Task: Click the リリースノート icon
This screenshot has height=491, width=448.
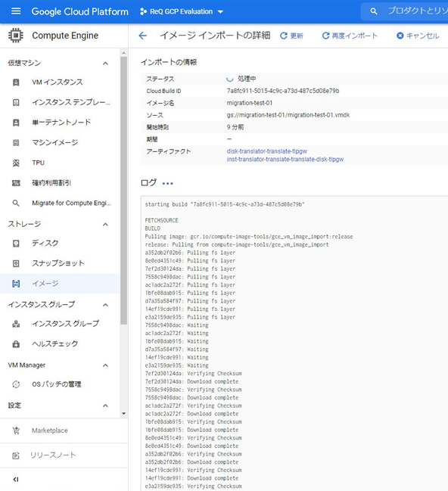Action: pos(16,455)
